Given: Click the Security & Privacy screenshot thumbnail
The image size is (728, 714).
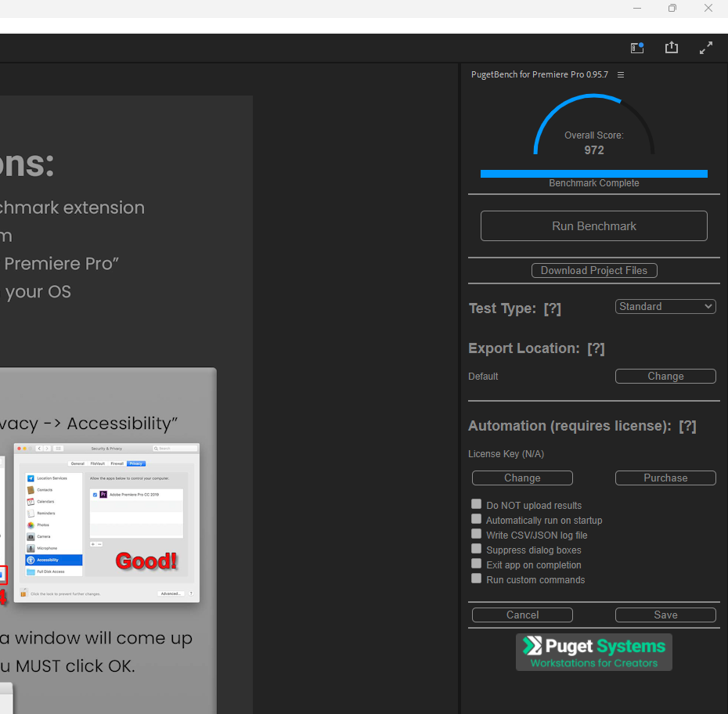Looking at the screenshot, I should (106, 523).
